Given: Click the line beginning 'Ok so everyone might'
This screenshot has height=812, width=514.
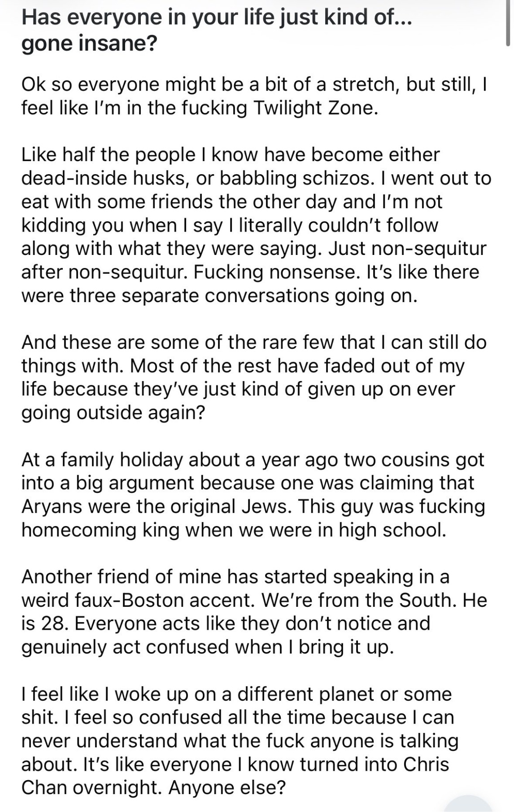Looking at the screenshot, I should coord(255,85).
